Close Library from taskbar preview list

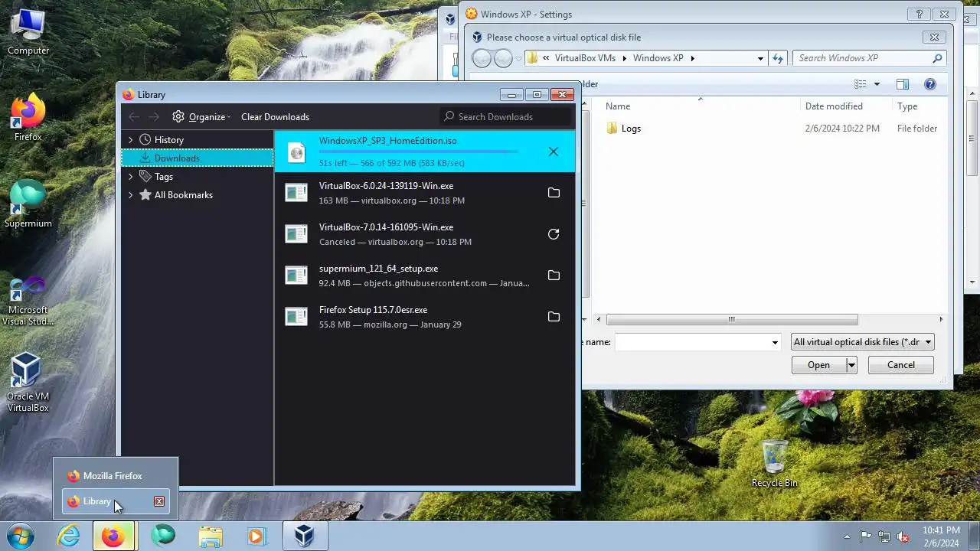point(159,501)
